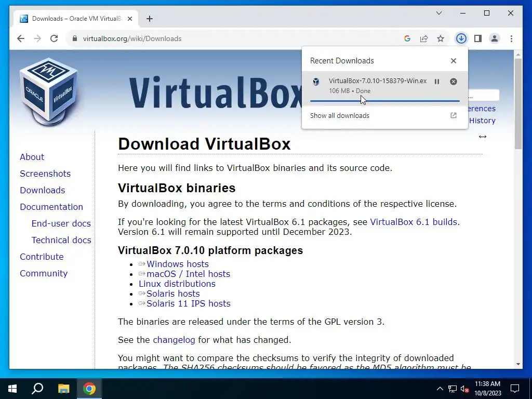Image resolution: width=532 pixels, height=399 pixels.
Task: Open the Documentation sidebar link
Action: pyautogui.click(x=51, y=207)
